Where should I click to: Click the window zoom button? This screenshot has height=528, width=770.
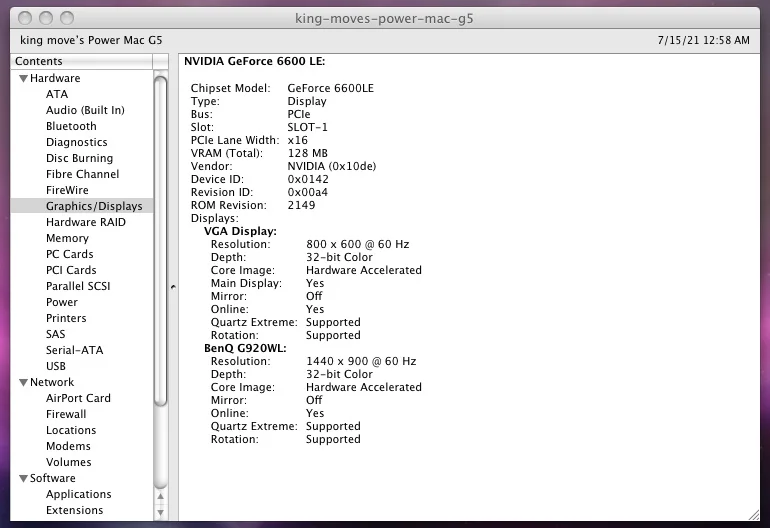tap(67, 18)
